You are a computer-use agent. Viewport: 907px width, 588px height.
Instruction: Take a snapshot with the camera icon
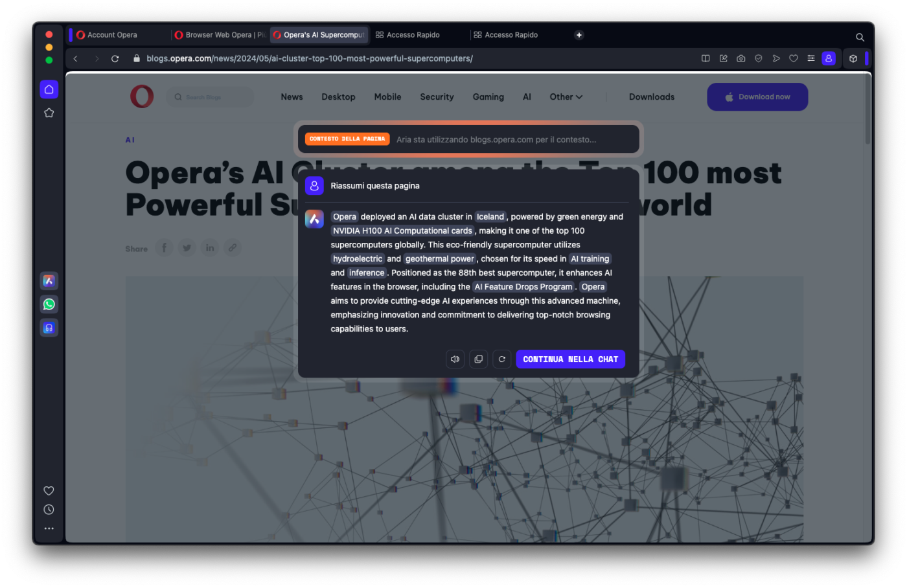pyautogui.click(x=741, y=58)
